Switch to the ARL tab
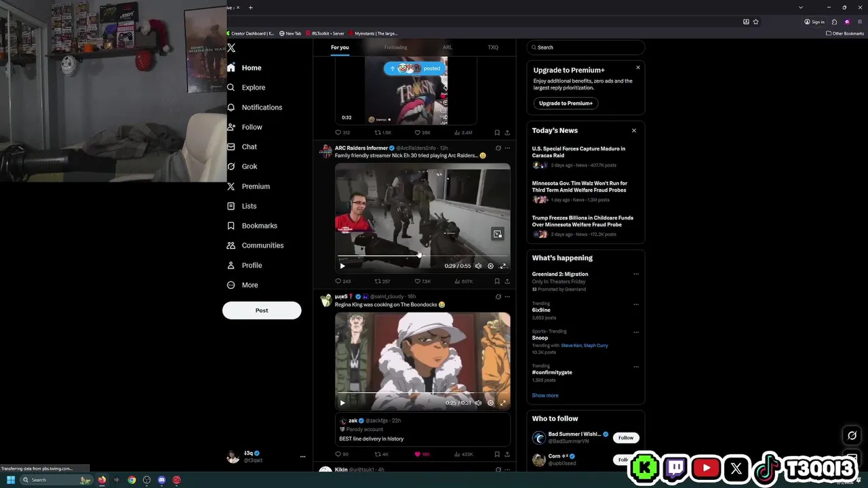This screenshot has width=868, height=488. 448,47
